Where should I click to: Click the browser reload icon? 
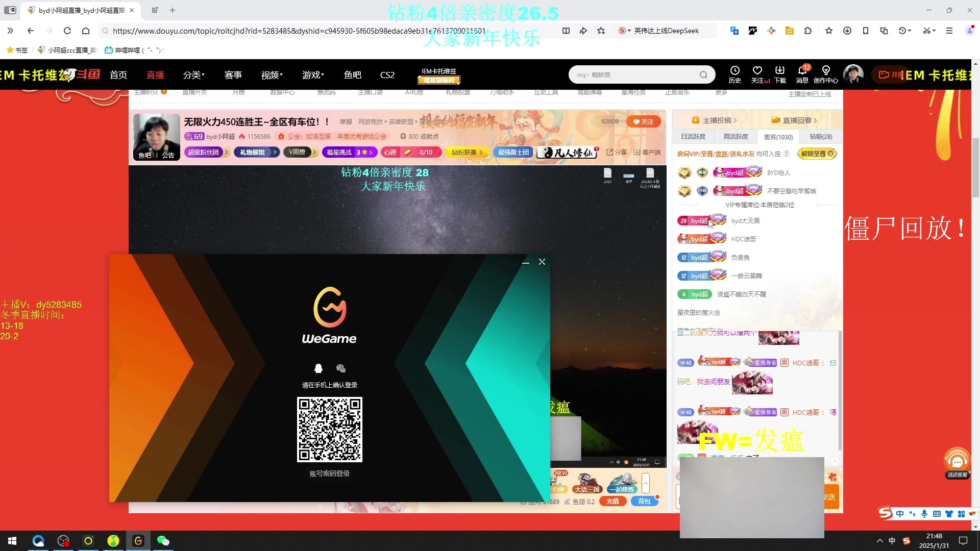tap(67, 31)
